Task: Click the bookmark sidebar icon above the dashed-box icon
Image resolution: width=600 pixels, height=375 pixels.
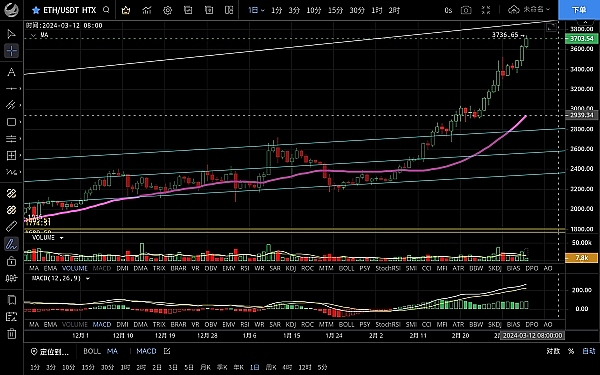Action: (11, 300)
